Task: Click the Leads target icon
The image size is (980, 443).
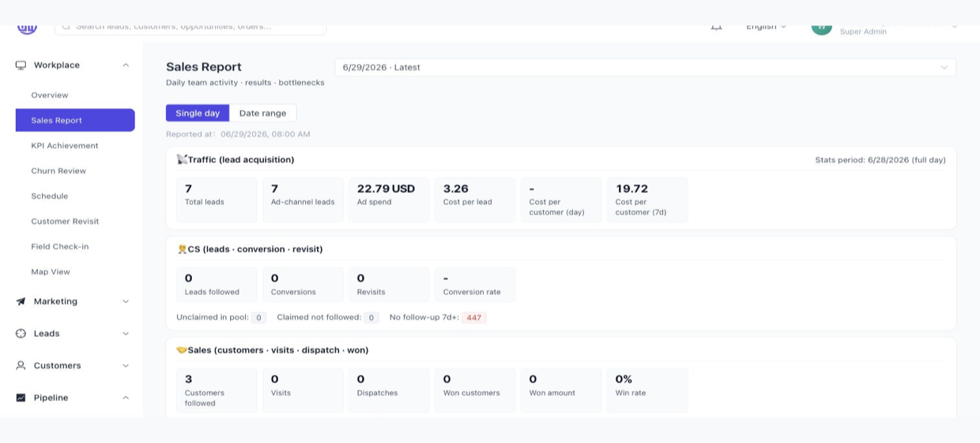Action: 21,334
